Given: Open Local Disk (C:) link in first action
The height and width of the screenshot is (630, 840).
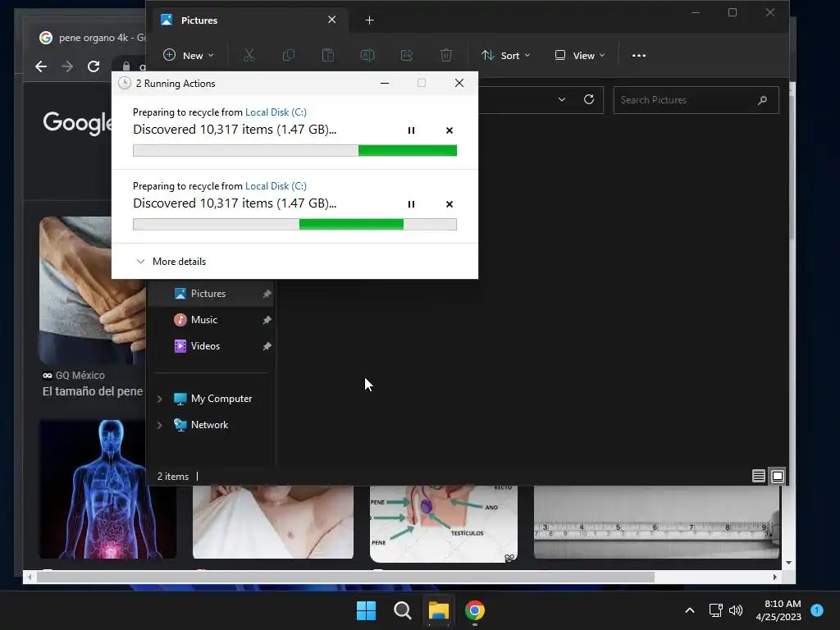Looking at the screenshot, I should tap(276, 112).
